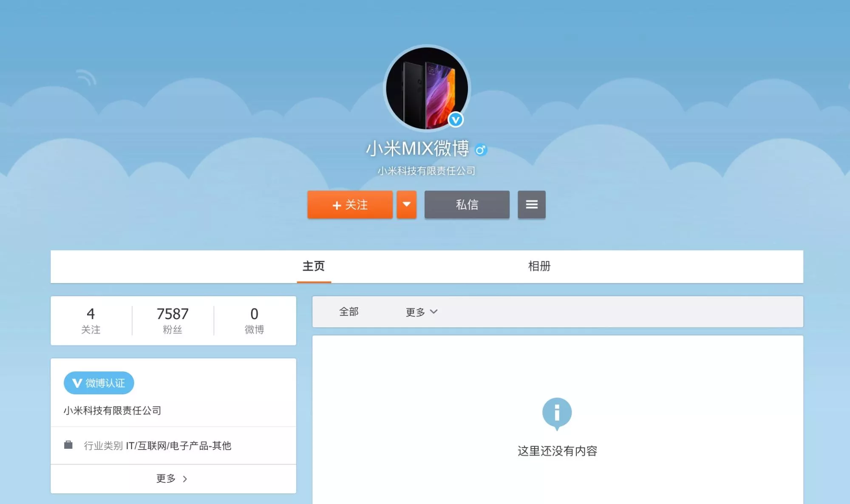Open the follow options dropdown arrow

point(406,205)
